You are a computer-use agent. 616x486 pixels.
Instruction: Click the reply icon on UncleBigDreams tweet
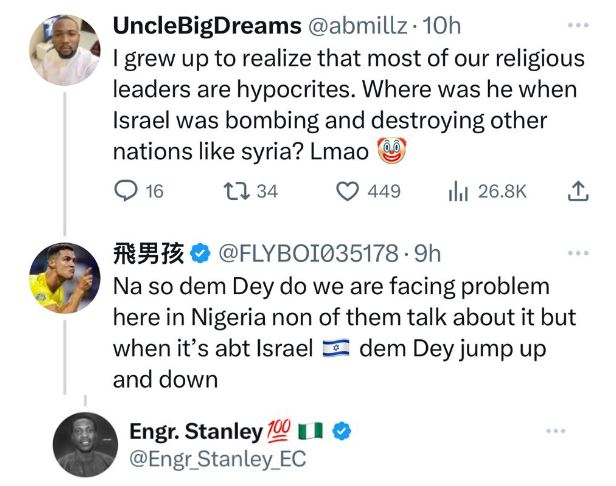click(129, 191)
